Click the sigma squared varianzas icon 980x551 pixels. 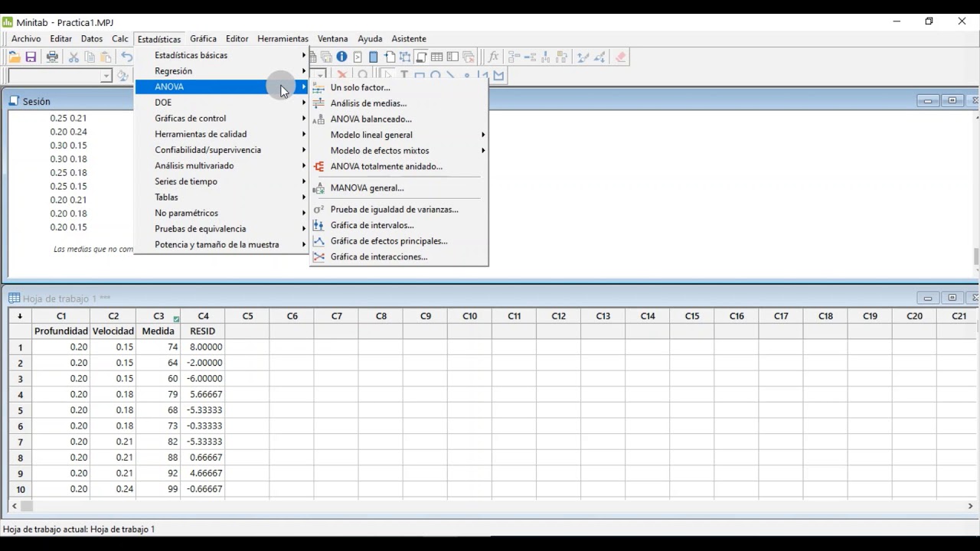click(x=318, y=210)
